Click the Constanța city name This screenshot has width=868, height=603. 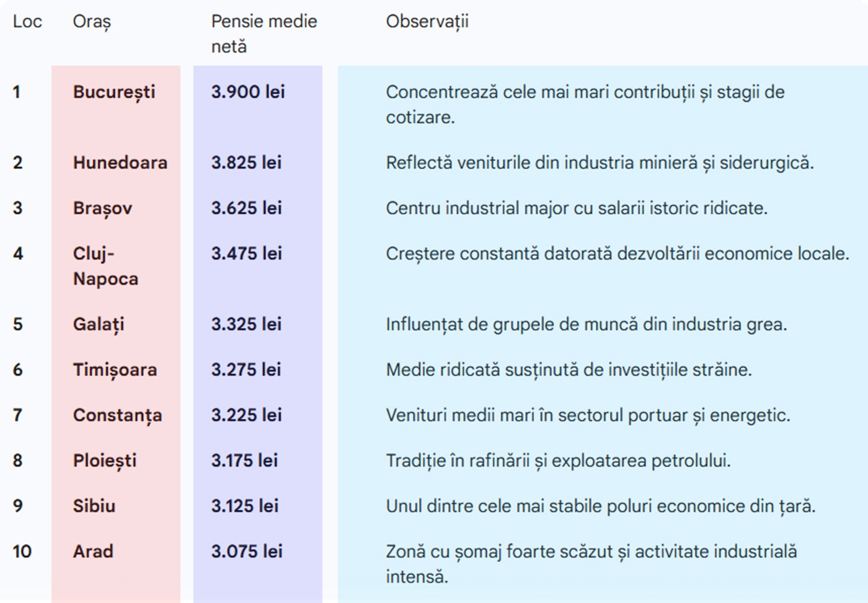pyautogui.click(x=117, y=415)
